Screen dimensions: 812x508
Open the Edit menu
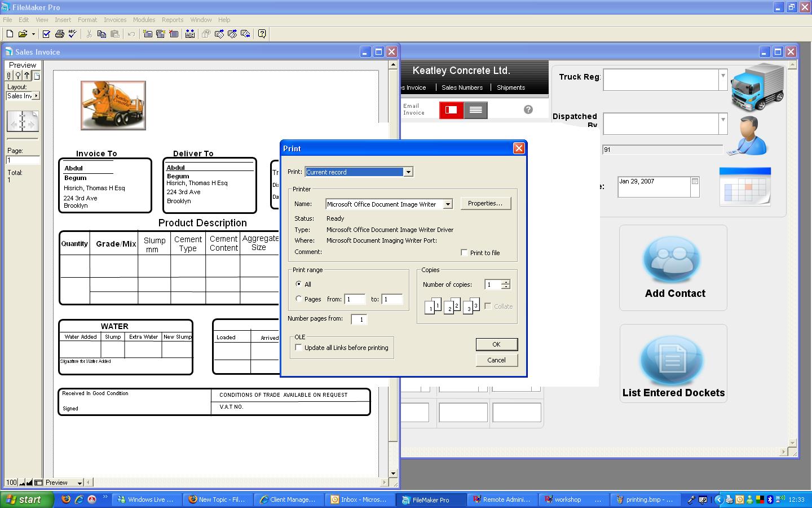[24, 20]
